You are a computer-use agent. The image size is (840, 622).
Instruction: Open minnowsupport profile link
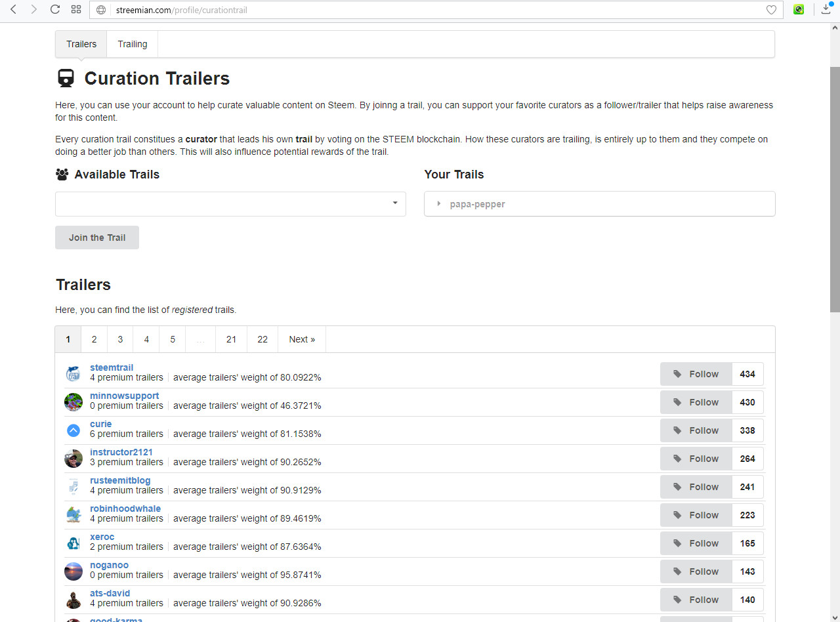point(125,396)
